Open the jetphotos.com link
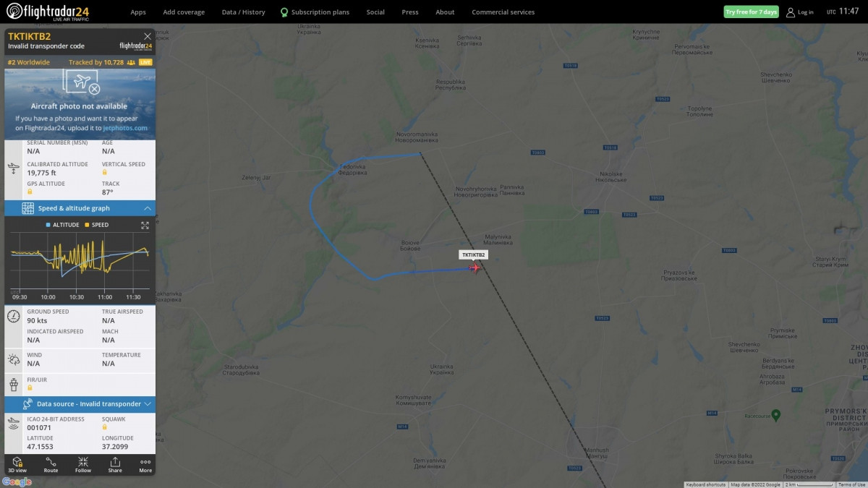Viewport: 868px width, 488px height. (x=125, y=128)
